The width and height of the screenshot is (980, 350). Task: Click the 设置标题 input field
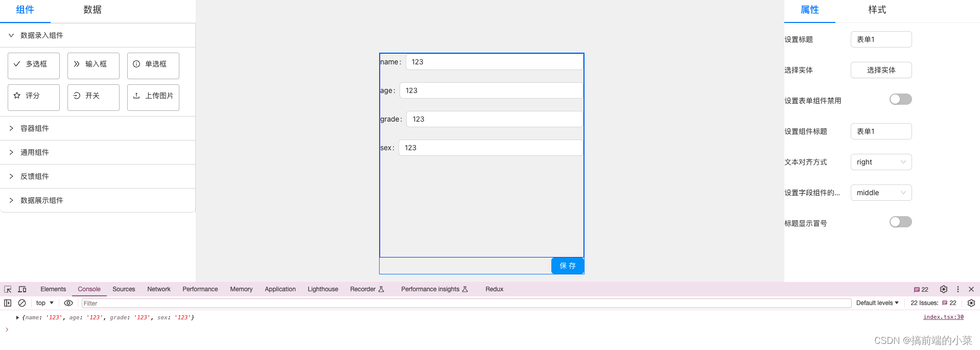(881, 39)
